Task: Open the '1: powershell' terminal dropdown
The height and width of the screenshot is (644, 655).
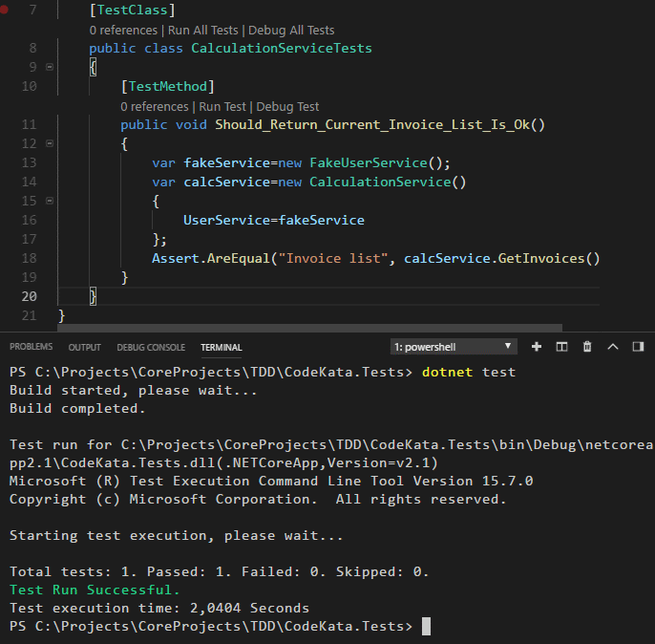Action: click(454, 347)
